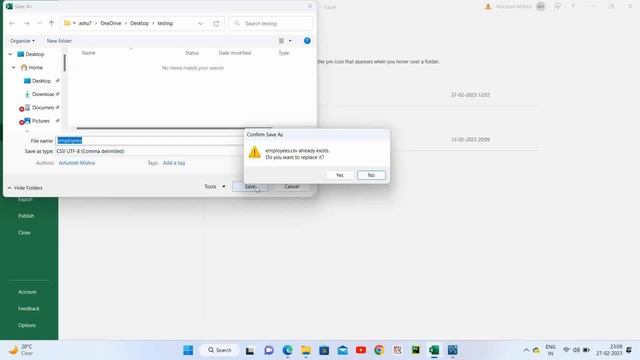Click the ENG IN language indicator
The height and width of the screenshot is (360, 640).
(550, 350)
